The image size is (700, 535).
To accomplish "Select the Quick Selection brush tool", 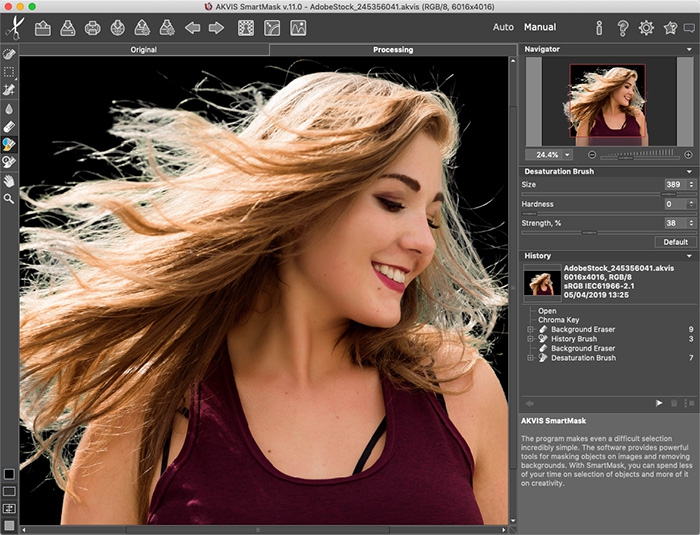I will (9, 54).
